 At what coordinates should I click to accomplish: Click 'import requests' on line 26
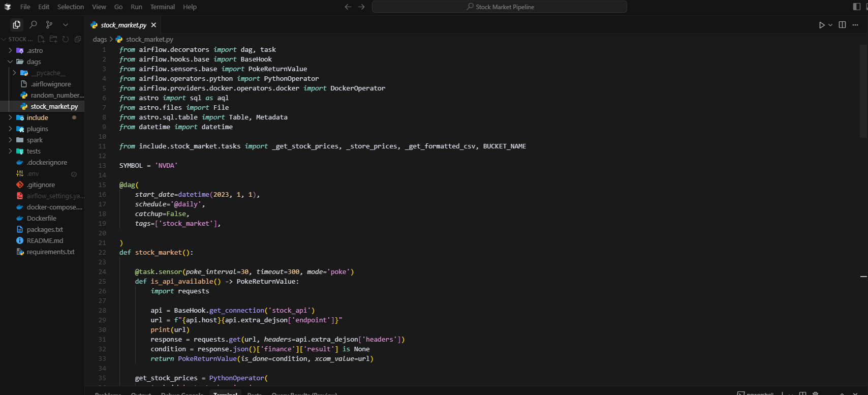click(180, 291)
